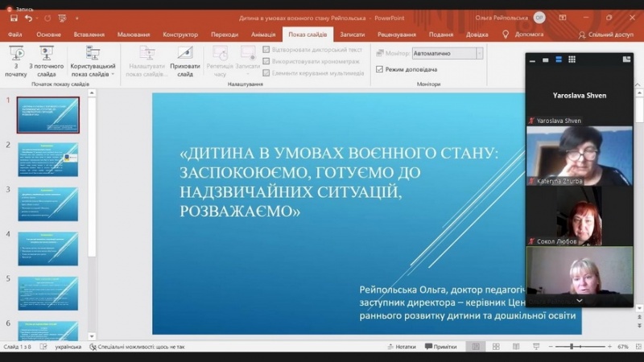Undo the last action
Image resolution: width=644 pixels, height=362 pixels.
(x=29, y=18)
